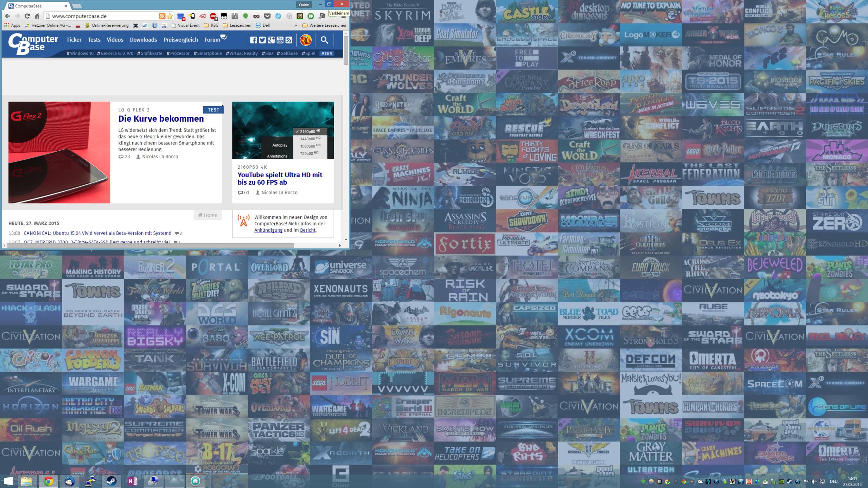Open Weitere Lesezeichen bookmarks folder
868x488 pixels.
tap(324, 25)
